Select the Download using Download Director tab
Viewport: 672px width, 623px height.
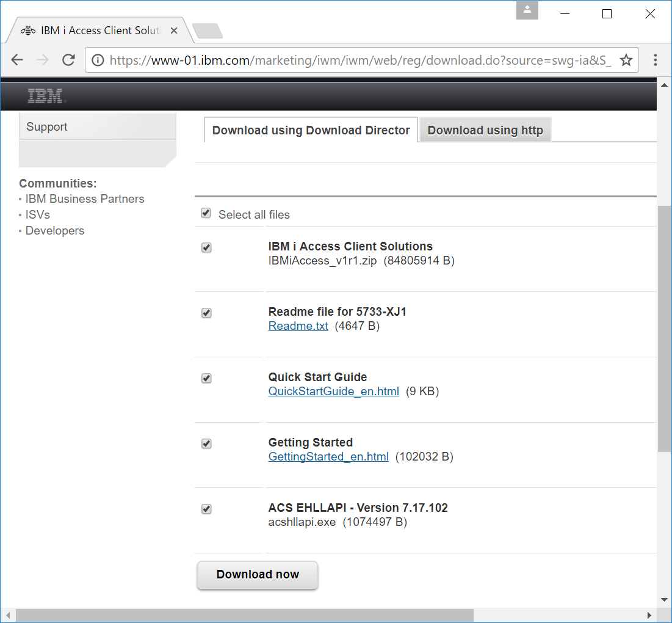click(x=310, y=130)
